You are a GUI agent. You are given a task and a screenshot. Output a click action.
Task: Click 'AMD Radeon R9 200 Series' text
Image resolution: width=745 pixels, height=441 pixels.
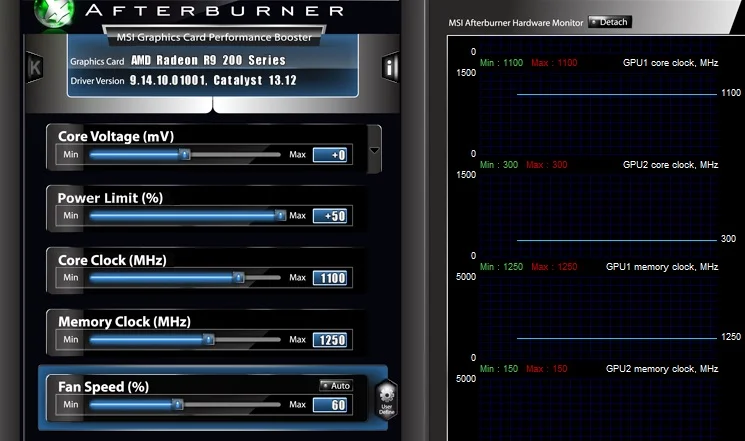pos(208,60)
